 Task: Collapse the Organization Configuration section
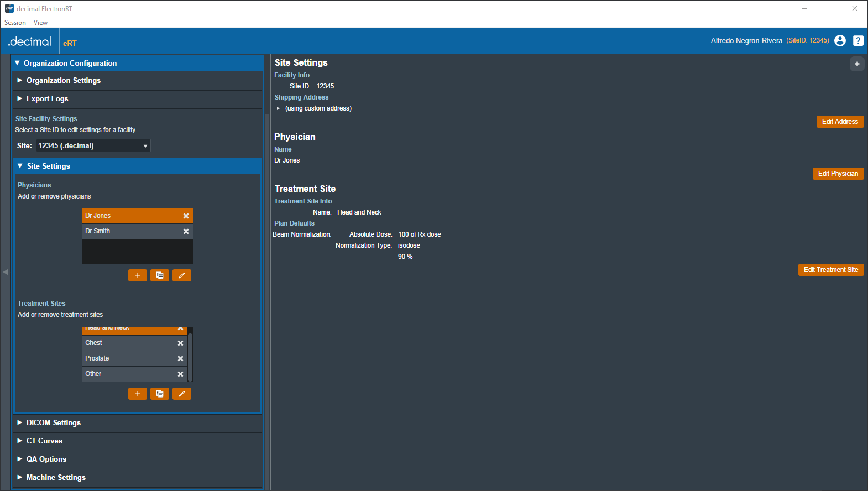coord(137,63)
